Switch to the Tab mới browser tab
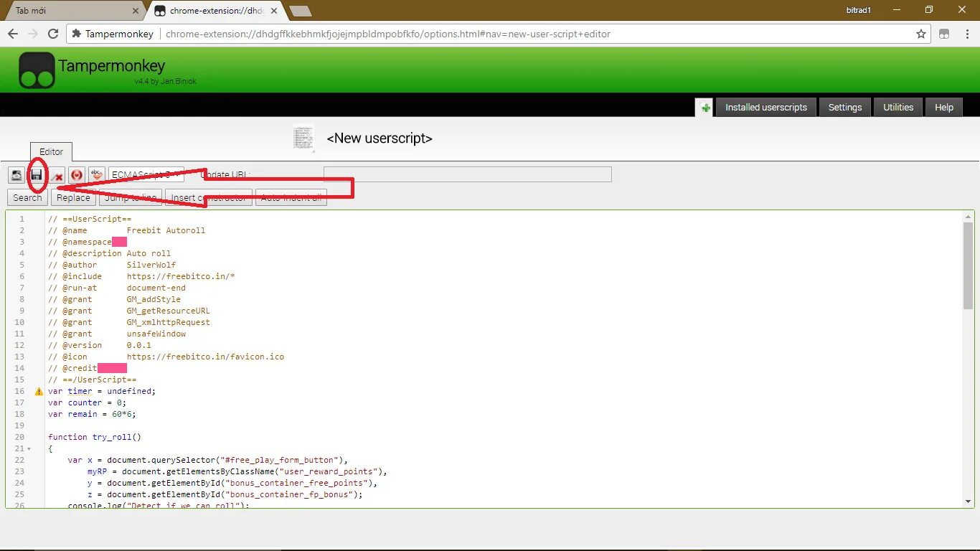980x551 pixels. click(x=70, y=11)
